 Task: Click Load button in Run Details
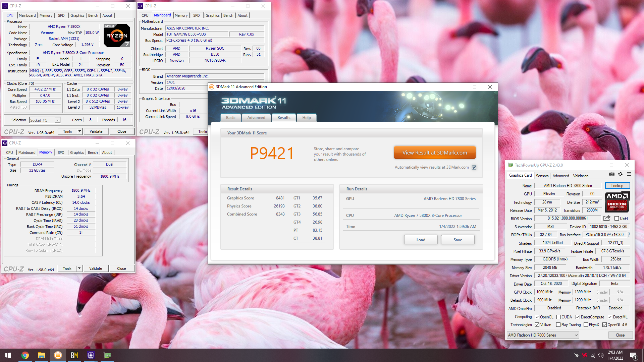[x=421, y=240]
